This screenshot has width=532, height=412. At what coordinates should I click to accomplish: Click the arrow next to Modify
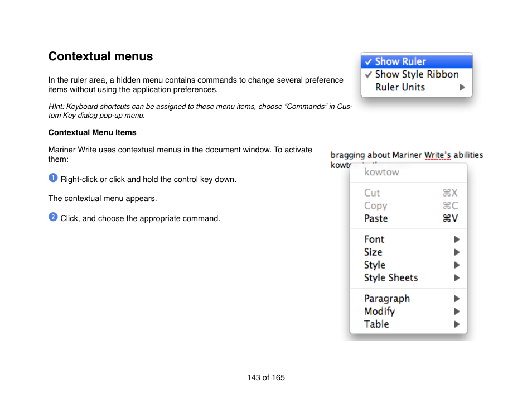click(x=457, y=312)
